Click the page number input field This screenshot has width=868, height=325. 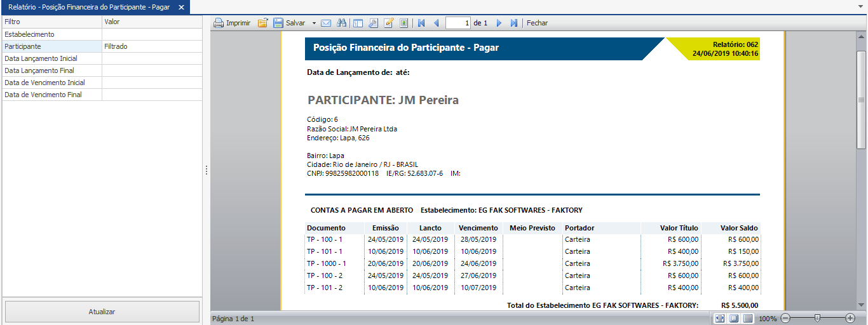458,23
